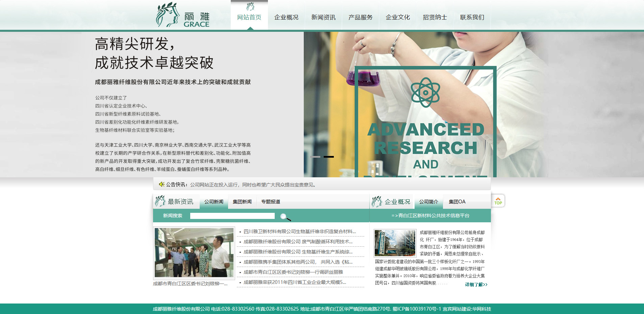Click the orange TOP scroll button
This screenshot has width=644, height=314.
coord(498,201)
